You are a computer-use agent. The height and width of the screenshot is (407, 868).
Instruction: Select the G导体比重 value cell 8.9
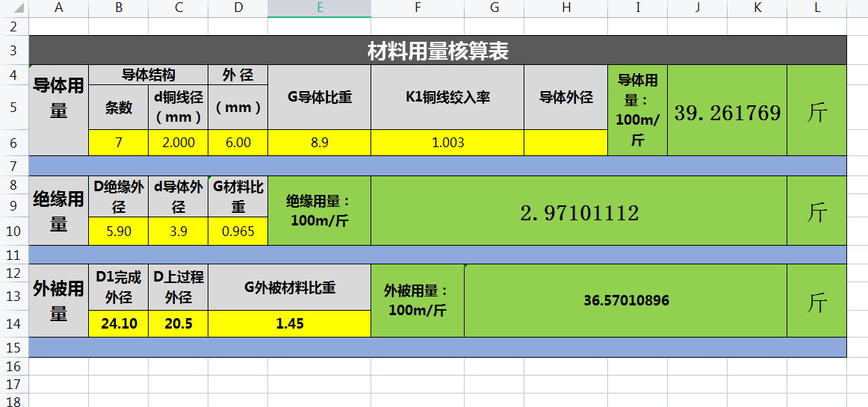tap(319, 143)
